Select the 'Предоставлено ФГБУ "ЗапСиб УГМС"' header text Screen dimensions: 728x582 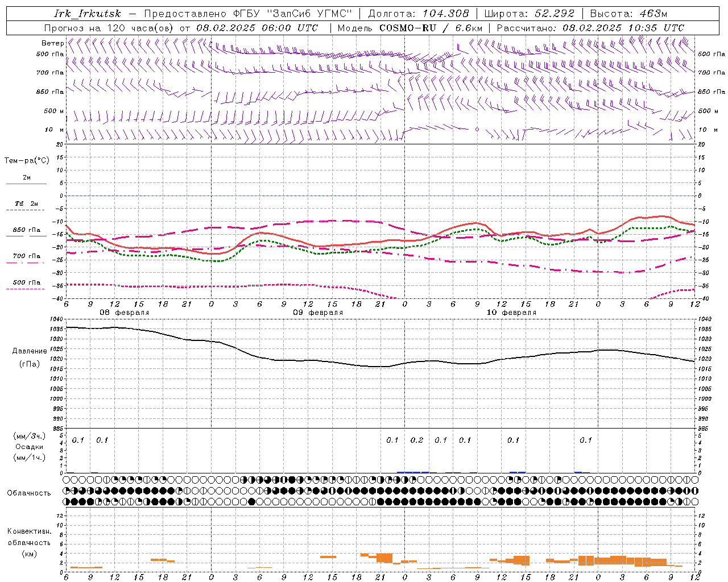click(x=248, y=14)
